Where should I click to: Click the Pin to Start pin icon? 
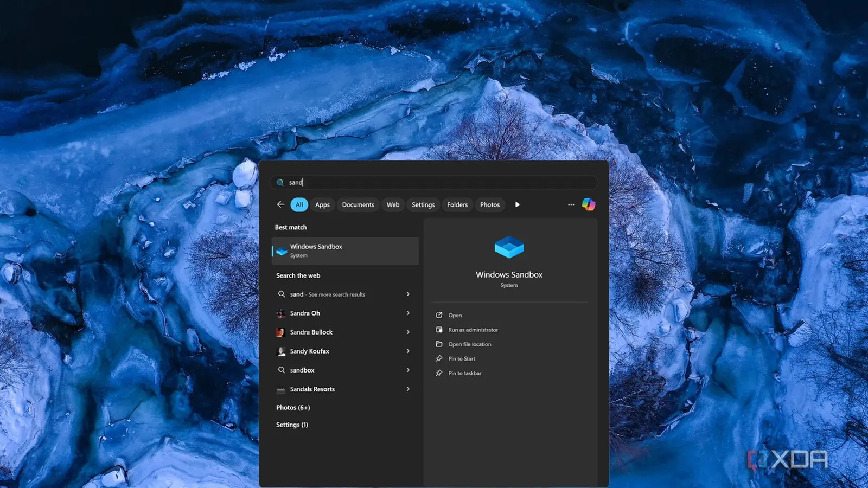[439, 358]
